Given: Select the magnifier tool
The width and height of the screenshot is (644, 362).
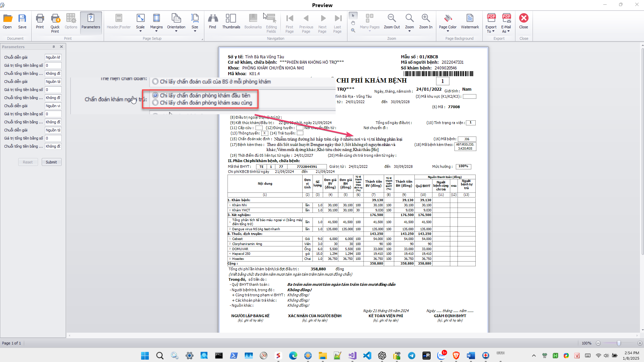Looking at the screenshot, I should 353,30.
